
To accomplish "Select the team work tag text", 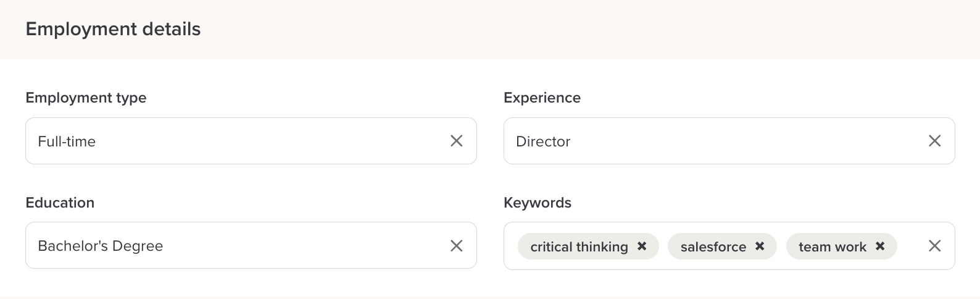I will coord(832,246).
